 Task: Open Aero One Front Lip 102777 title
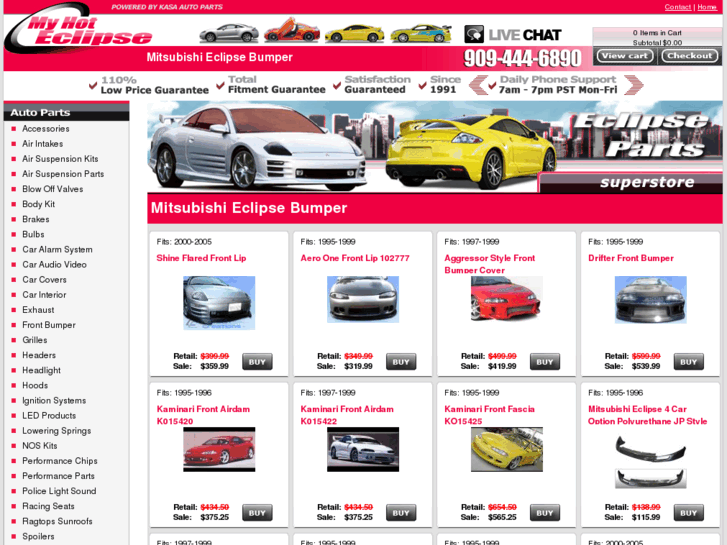point(355,258)
